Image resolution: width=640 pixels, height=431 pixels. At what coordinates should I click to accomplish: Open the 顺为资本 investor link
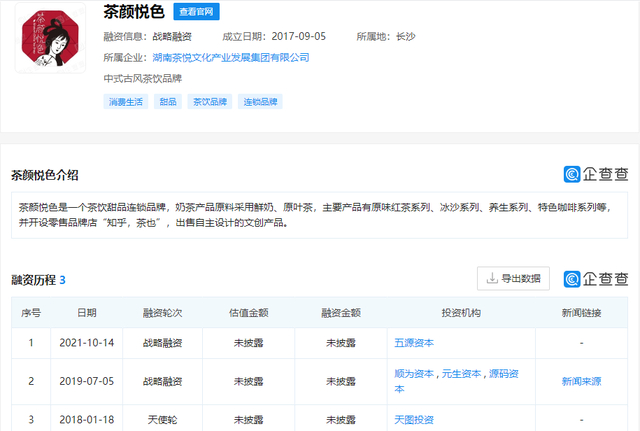click(414, 374)
